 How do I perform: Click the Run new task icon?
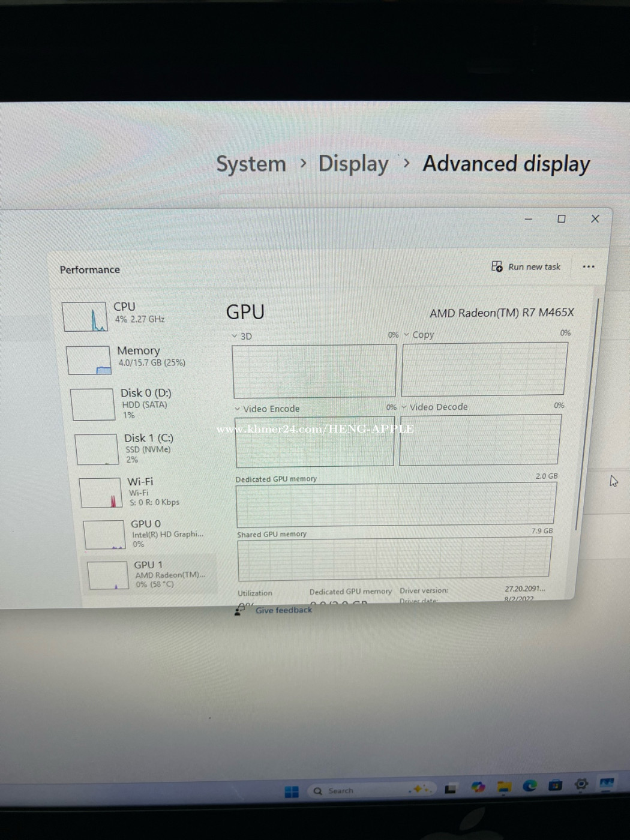click(497, 266)
